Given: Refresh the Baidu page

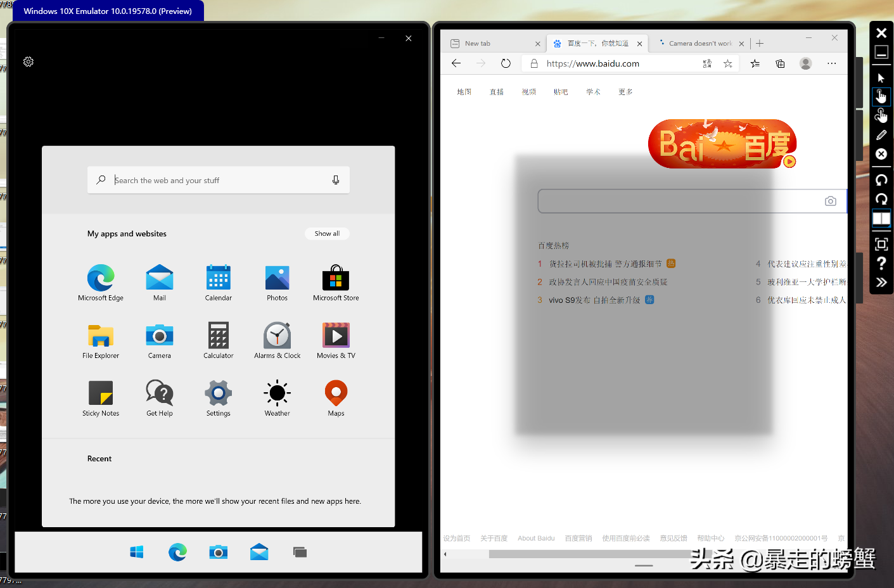Looking at the screenshot, I should (x=506, y=63).
